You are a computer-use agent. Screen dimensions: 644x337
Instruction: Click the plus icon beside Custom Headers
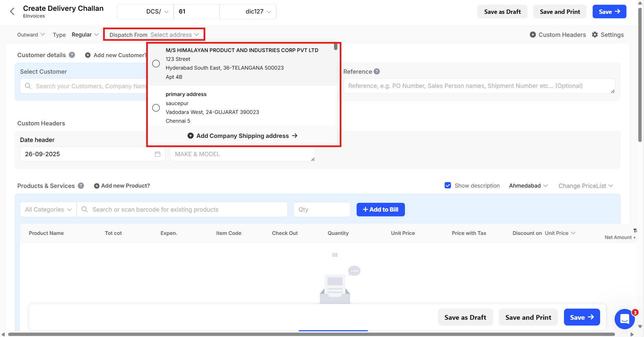(533, 34)
